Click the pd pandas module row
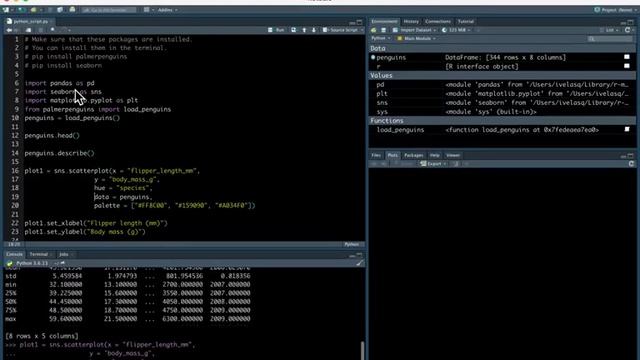This screenshot has width=640, height=360. point(502,84)
